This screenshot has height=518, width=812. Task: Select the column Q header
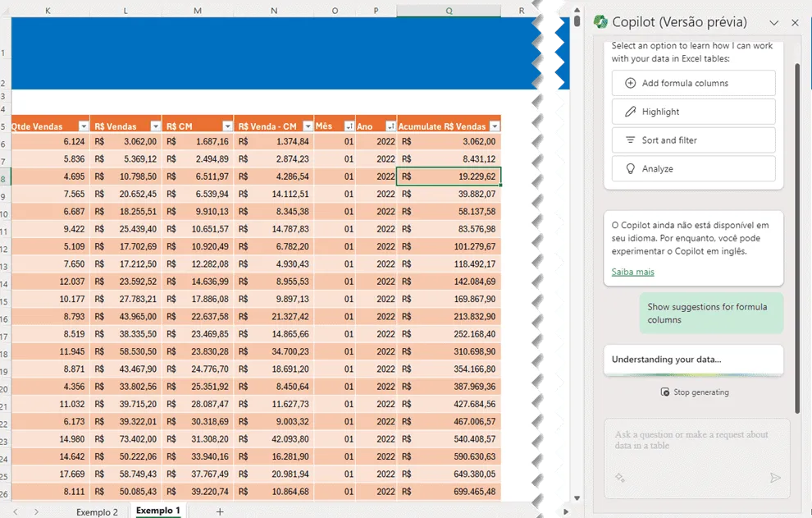point(449,11)
